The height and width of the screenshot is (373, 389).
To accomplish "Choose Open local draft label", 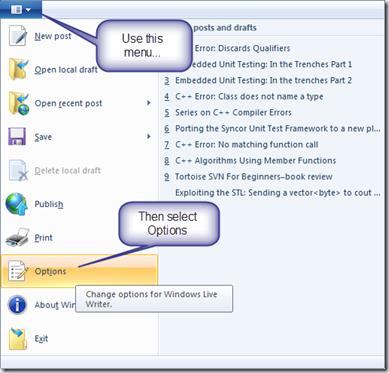I will (x=66, y=70).
